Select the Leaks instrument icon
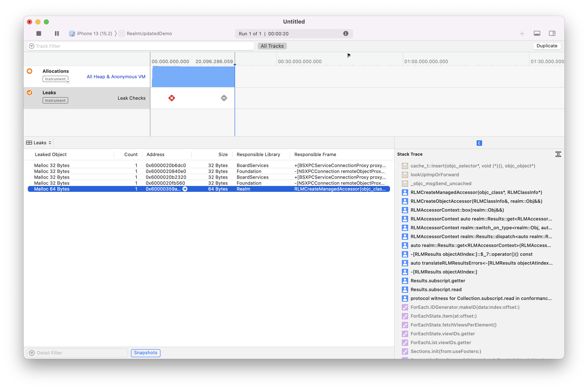 click(30, 93)
